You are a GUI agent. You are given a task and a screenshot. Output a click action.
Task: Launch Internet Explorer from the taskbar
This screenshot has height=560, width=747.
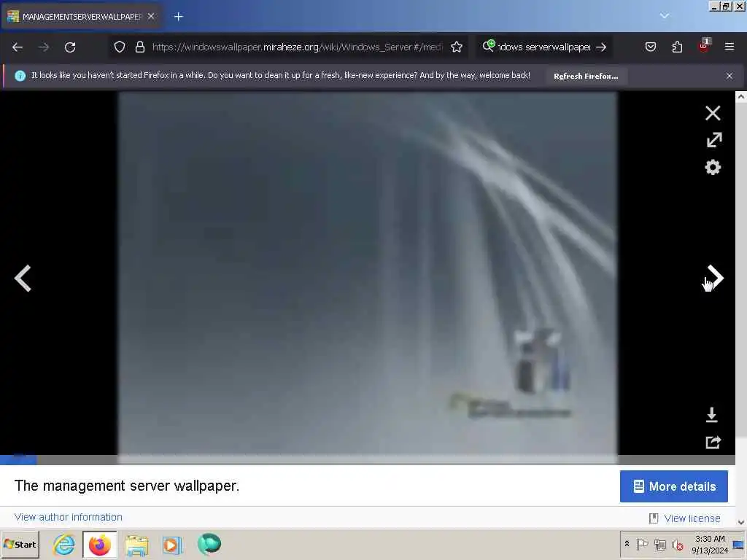(64, 544)
